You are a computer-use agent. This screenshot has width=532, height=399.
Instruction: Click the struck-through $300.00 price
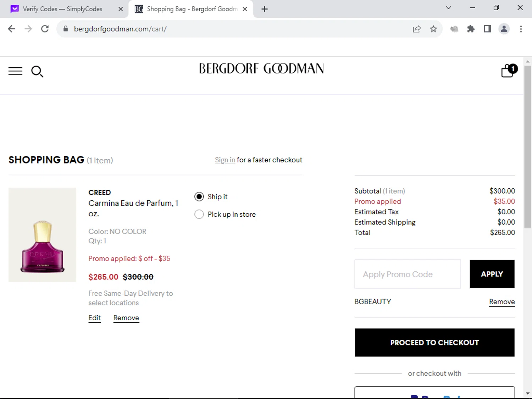tap(138, 277)
